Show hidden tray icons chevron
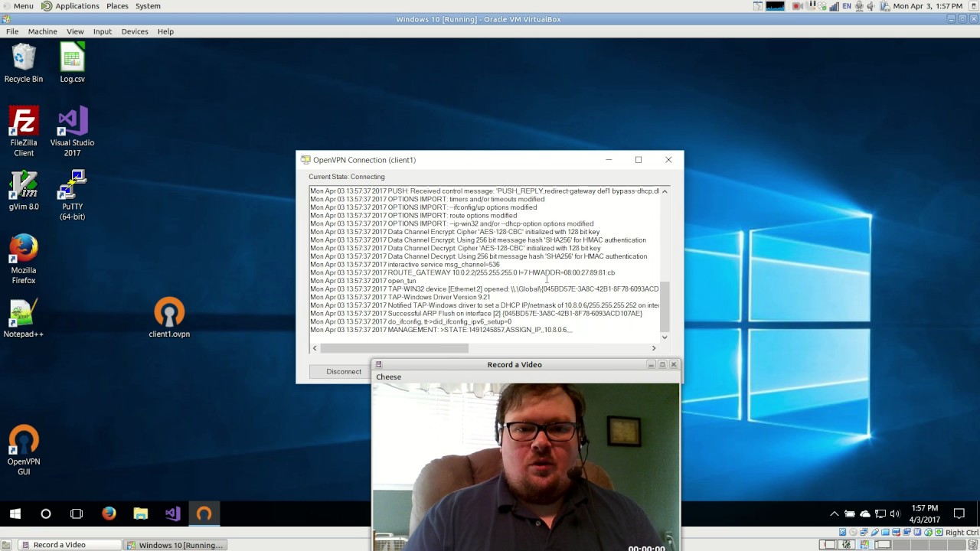 [835, 514]
